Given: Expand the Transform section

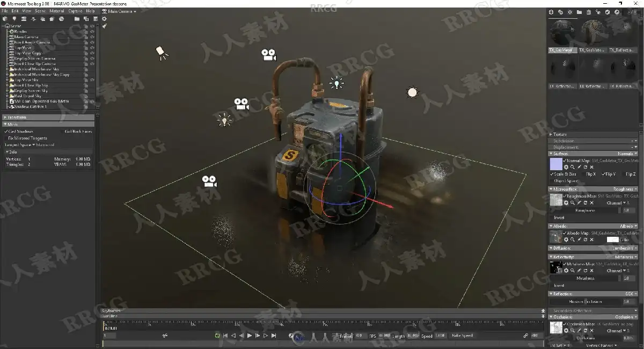Looking at the screenshot, I should [x=48, y=117].
